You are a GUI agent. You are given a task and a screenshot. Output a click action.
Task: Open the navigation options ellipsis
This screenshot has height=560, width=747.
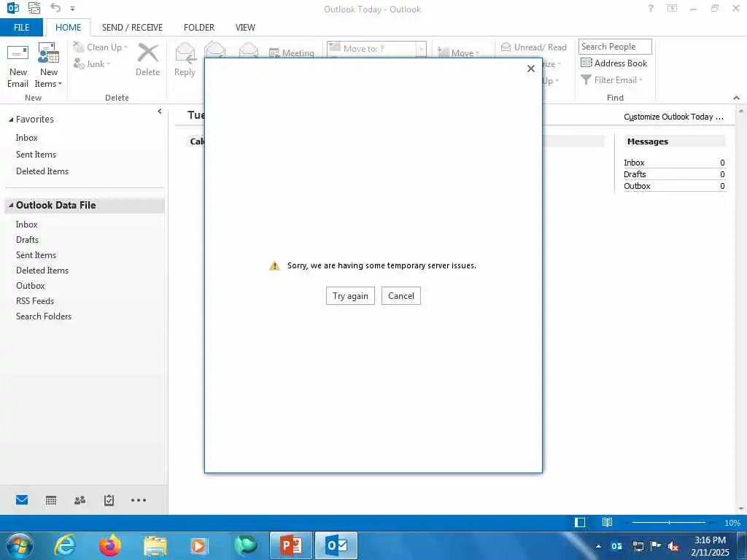coord(139,500)
